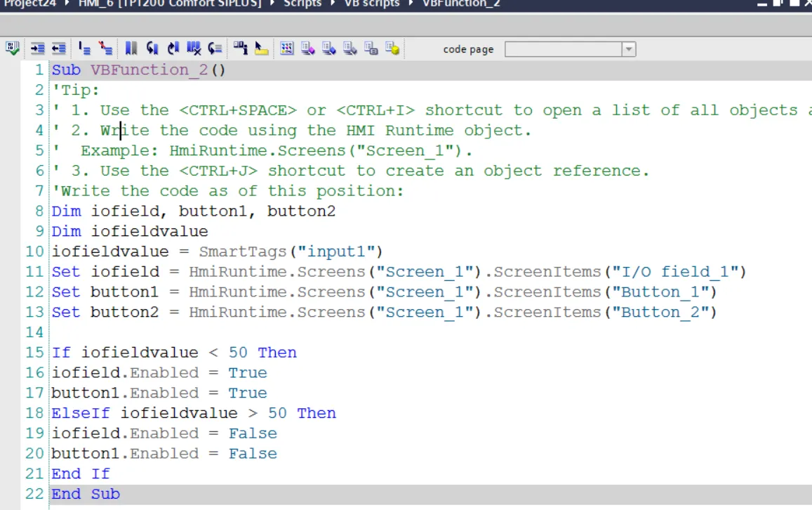Click the HMI Runtime object comment
Image resolution: width=812 pixels, height=510 pixels.
click(x=291, y=131)
